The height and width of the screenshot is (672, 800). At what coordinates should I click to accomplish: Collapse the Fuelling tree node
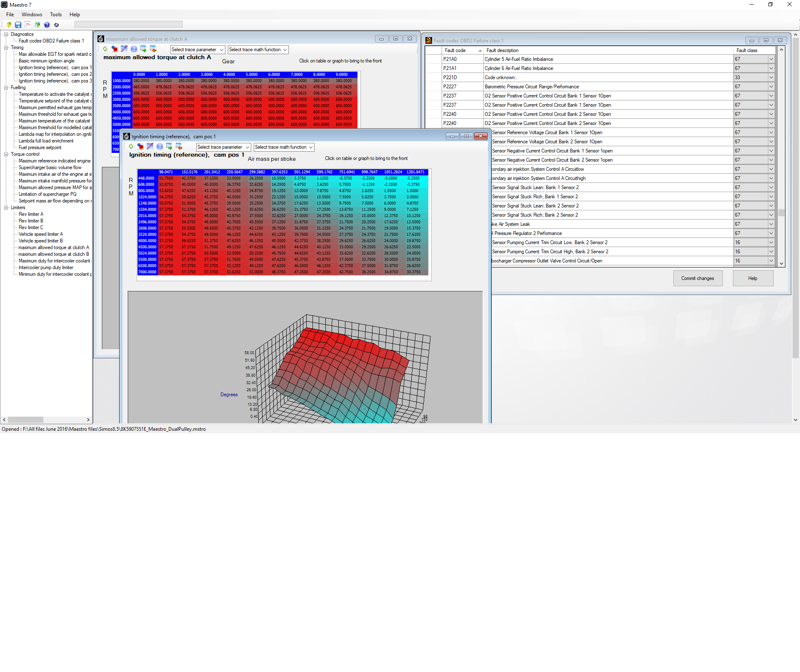click(x=6, y=87)
